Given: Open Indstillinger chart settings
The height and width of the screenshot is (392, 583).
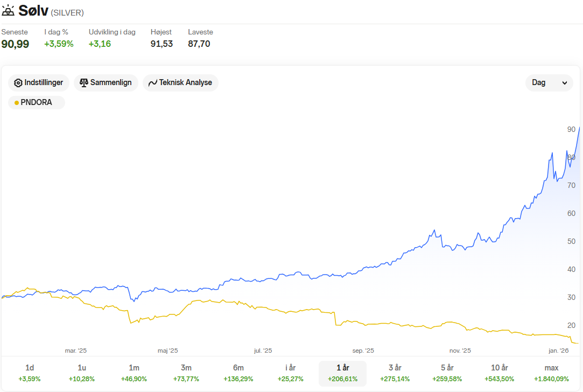Looking at the screenshot, I should coord(39,82).
